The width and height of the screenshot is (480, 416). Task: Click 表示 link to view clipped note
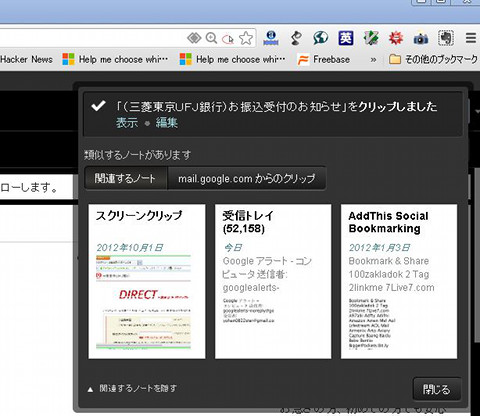coord(127,123)
